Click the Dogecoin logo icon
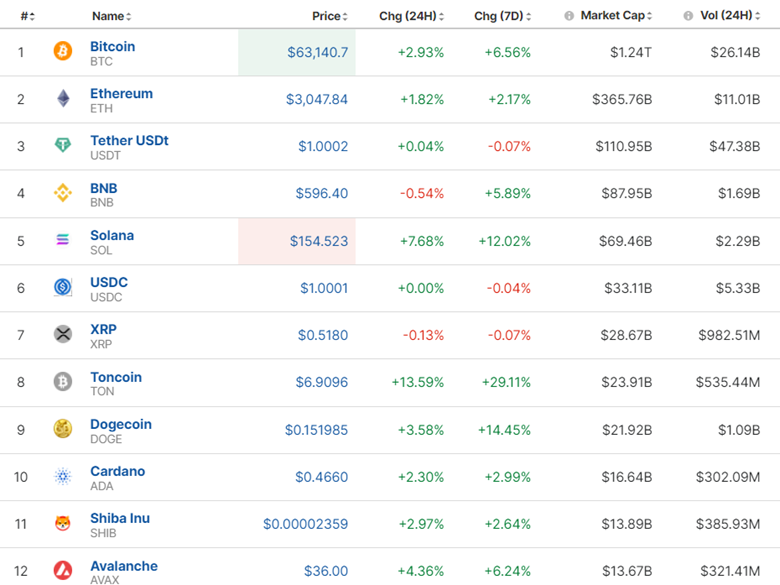 pyautogui.click(x=63, y=429)
